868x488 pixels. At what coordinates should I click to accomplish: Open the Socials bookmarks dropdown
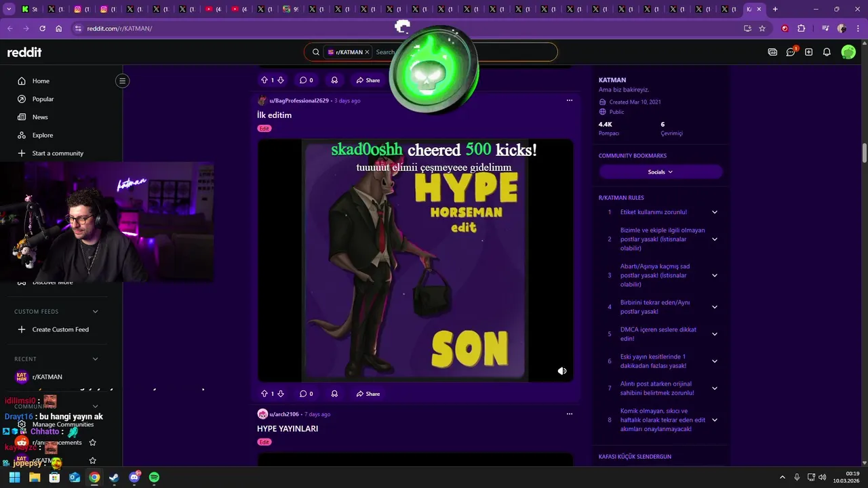point(660,172)
